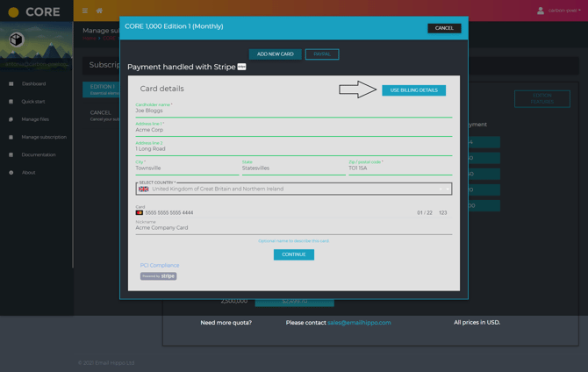Click the Manage subscription sidebar icon
The width and height of the screenshot is (588, 372).
(x=11, y=137)
